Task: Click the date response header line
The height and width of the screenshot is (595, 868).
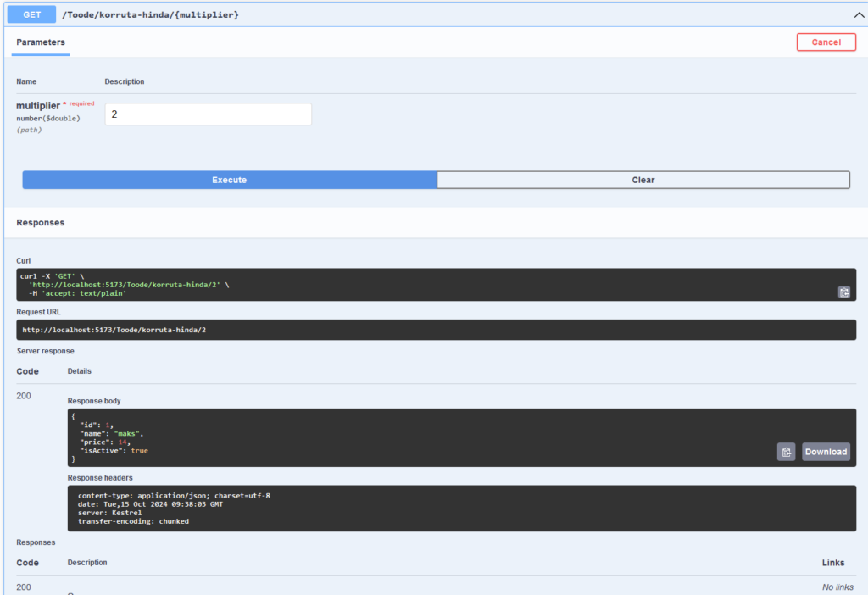Action: [x=150, y=504]
